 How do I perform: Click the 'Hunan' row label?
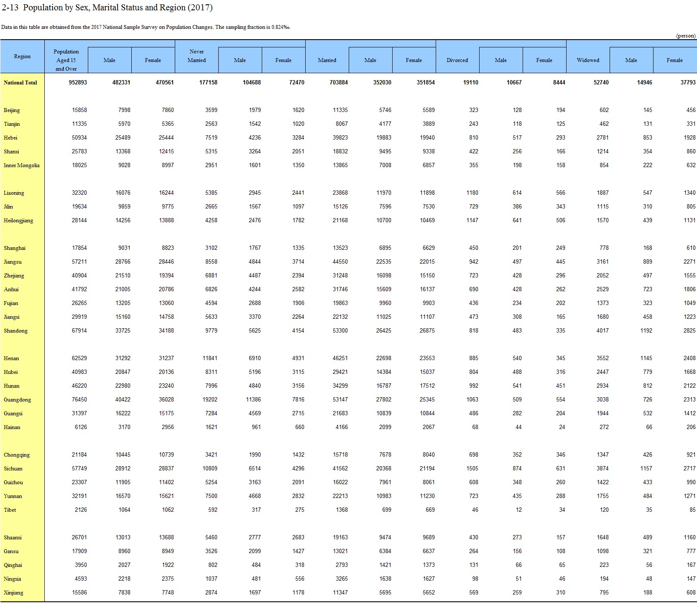[11, 386]
